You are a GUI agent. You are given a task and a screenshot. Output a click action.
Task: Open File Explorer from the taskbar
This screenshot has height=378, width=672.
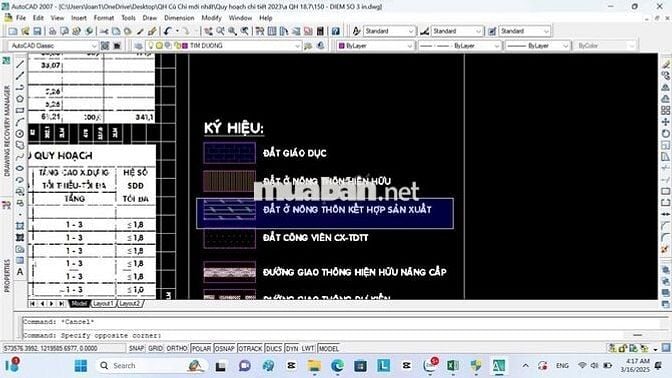(x=314, y=366)
